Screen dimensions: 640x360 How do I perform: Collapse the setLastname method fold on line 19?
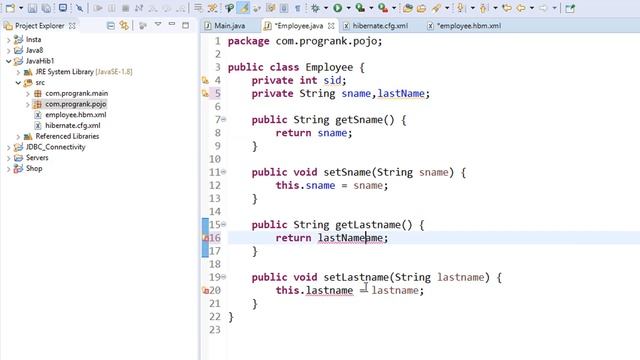224,277
